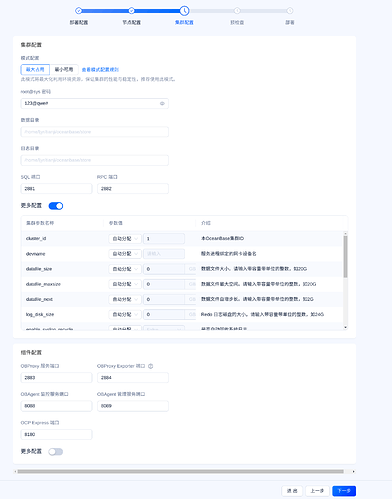Click the fourth step circle icon
This screenshot has height=499, width=392.
(237, 11)
